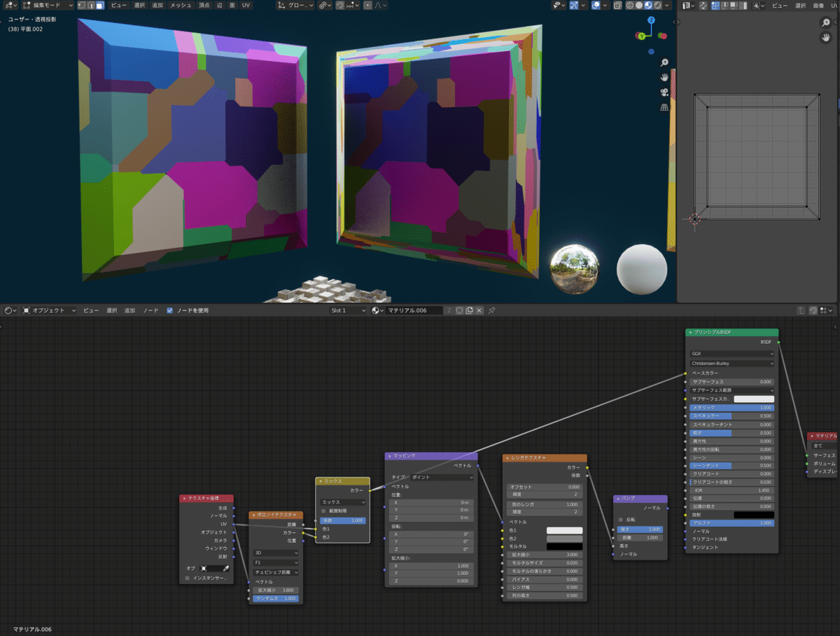Image resolution: width=840 pixels, height=636 pixels.
Task: Click the 色1 swatch in レンガテクスチャ node
Action: point(564,530)
